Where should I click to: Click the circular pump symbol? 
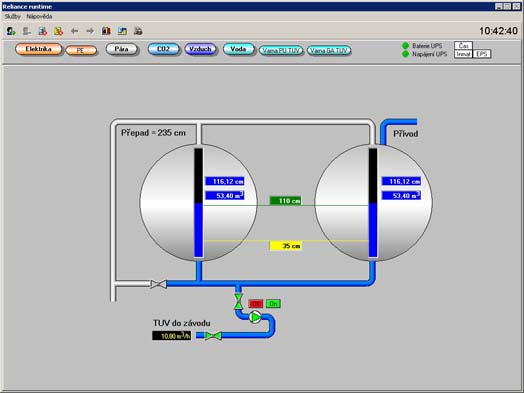coord(255,317)
